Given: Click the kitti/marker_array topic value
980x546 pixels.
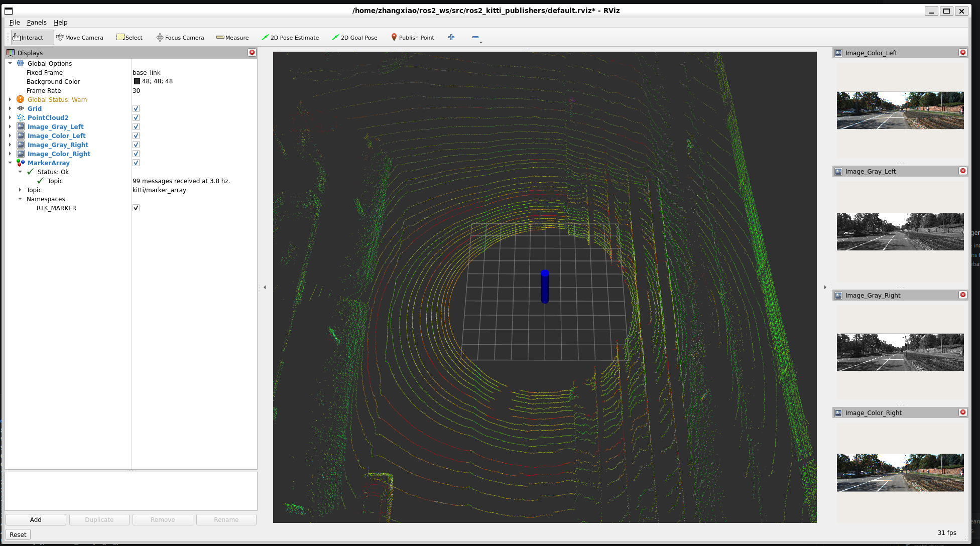Looking at the screenshot, I should click(159, 190).
